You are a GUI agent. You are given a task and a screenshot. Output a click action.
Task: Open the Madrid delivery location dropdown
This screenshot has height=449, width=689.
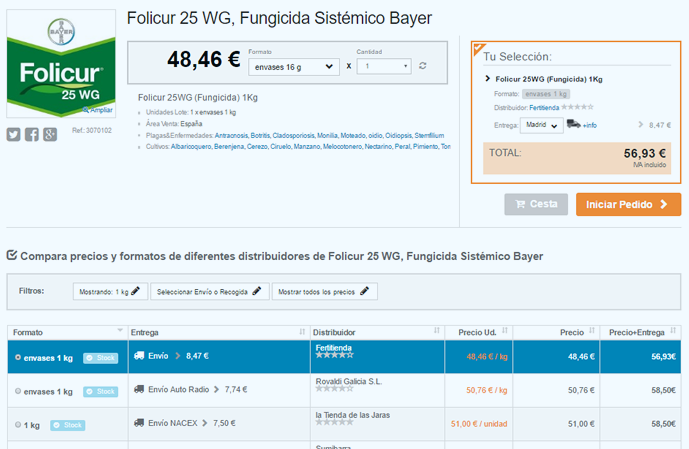[x=541, y=125]
